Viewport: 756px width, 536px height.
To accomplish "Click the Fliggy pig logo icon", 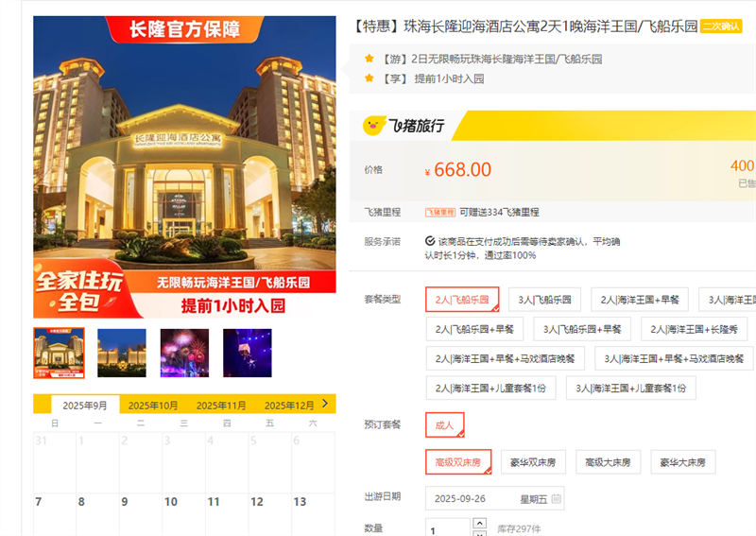I will pos(373,126).
